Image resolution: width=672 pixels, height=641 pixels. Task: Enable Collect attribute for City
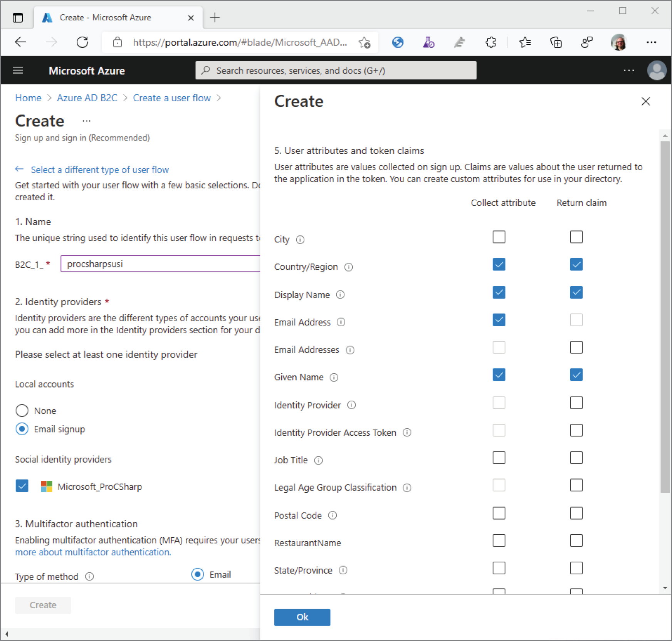(x=499, y=237)
